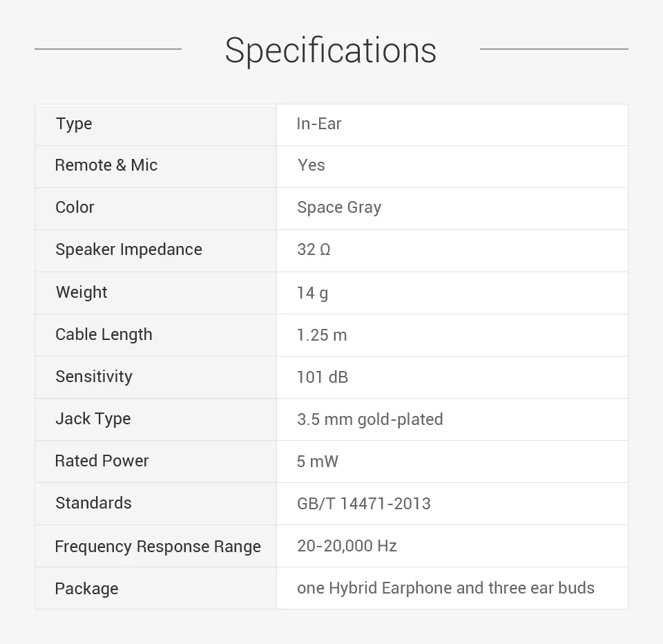Select the In-Ear value cell
Viewport: 663px width, 644px height.
click(319, 124)
